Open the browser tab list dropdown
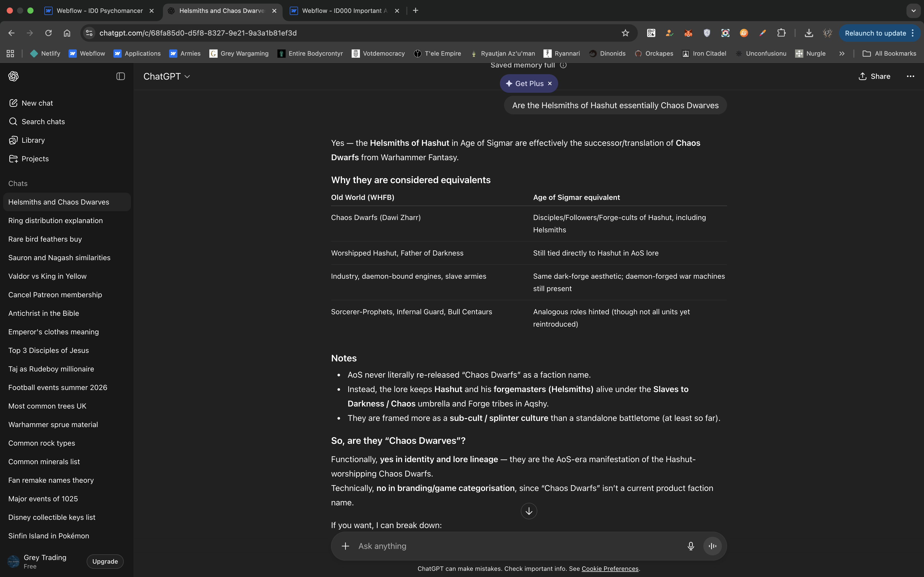Image resolution: width=924 pixels, height=577 pixels. click(x=913, y=11)
